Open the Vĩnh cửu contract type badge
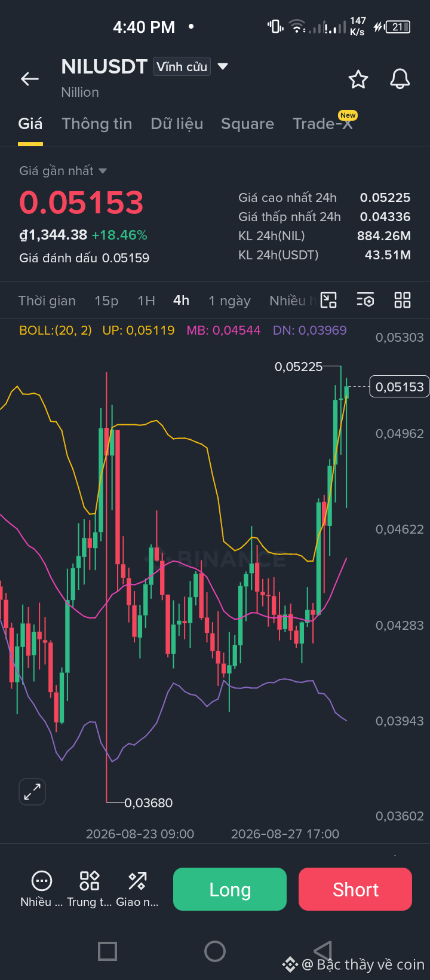This screenshot has height=980, width=430. coord(182,66)
